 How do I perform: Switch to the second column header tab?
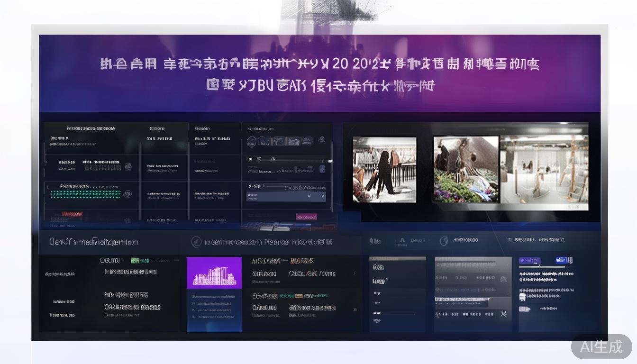[x=157, y=128]
